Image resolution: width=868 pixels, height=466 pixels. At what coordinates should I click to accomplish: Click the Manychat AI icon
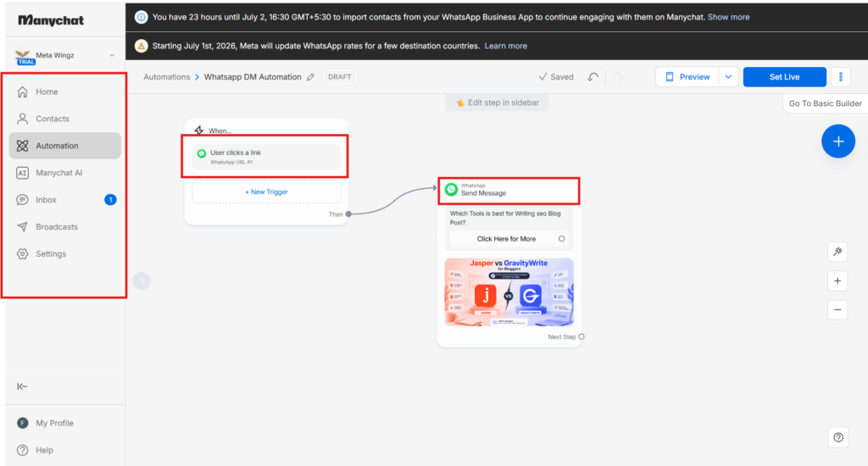tap(22, 173)
